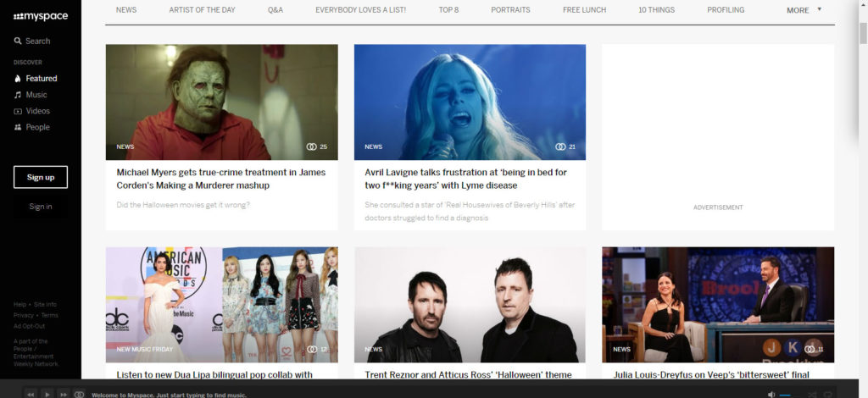Open the sidebar Search box
Viewport: 868px width, 398px height.
point(32,41)
